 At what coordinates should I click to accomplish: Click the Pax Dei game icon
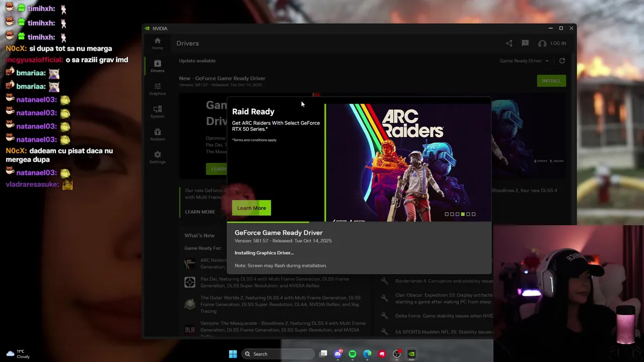(190, 282)
